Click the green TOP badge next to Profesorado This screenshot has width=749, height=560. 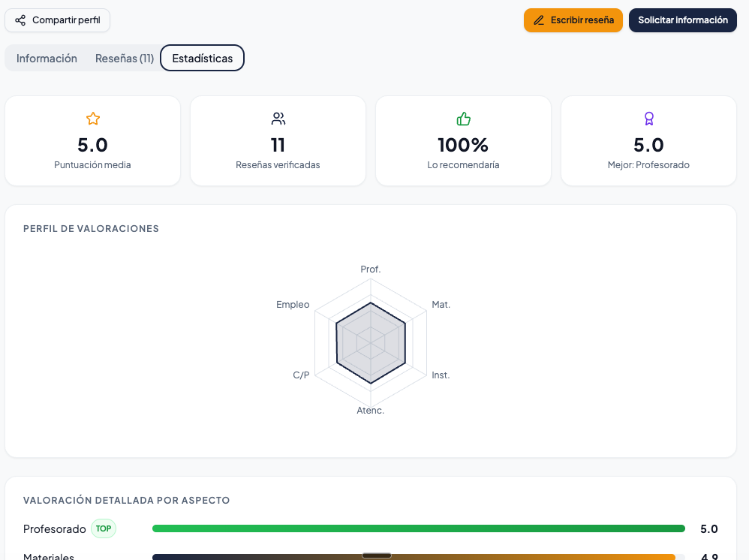coord(103,528)
